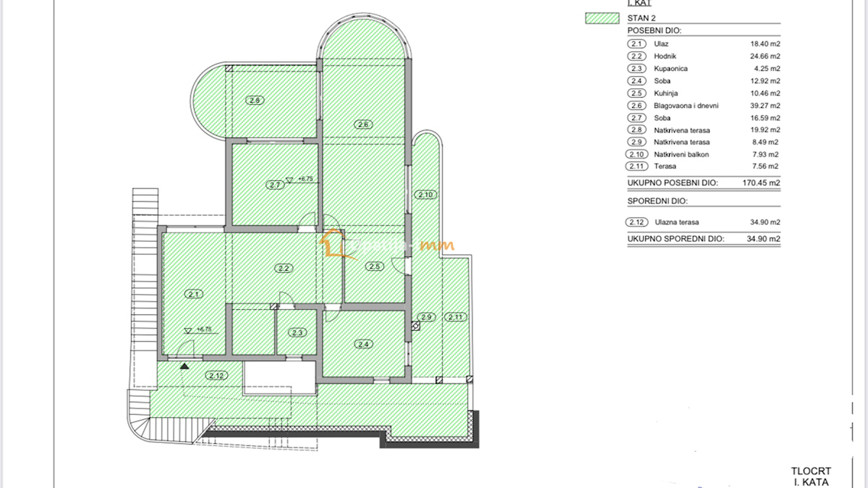Click the UKUPNO POSEBNI DIO total 170.45 m2
The width and height of the screenshot is (868, 488).
(x=671, y=183)
